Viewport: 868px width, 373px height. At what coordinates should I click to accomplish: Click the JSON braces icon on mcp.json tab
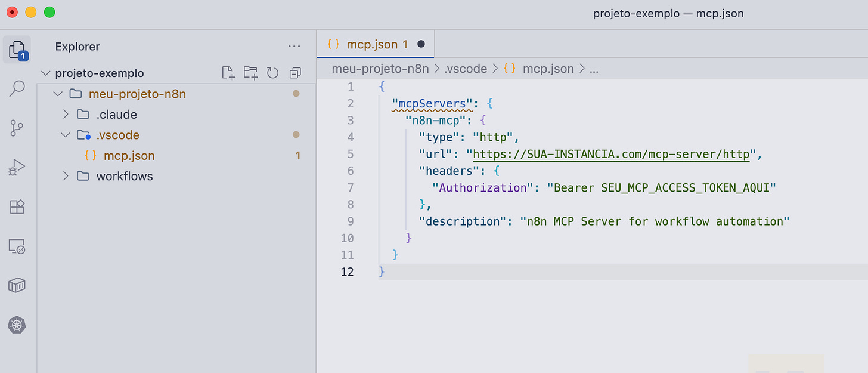tap(334, 44)
